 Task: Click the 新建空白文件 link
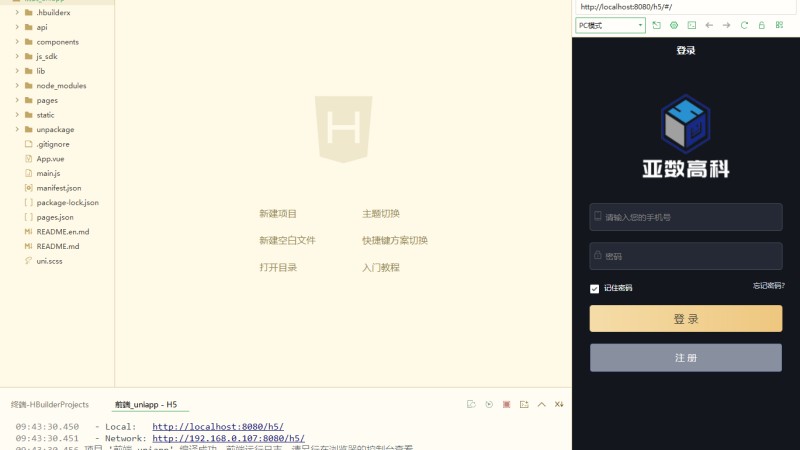point(287,240)
